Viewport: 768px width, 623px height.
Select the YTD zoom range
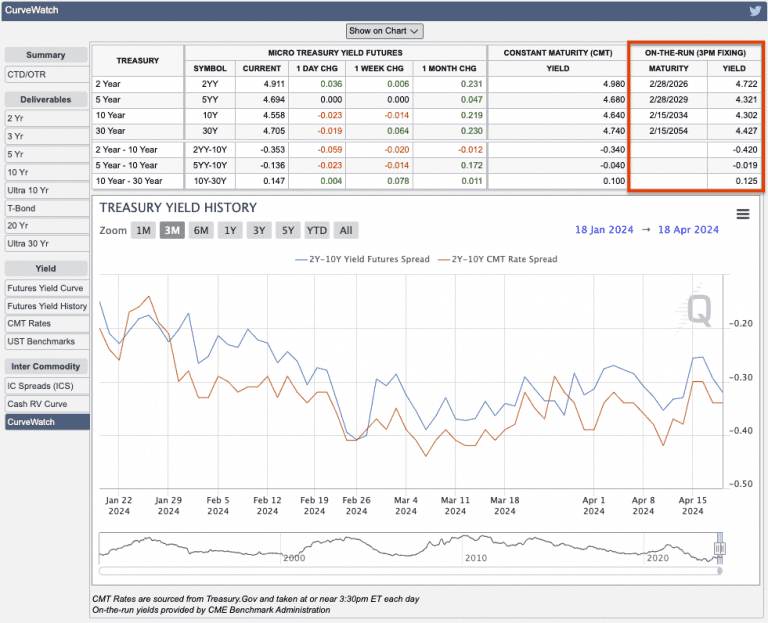tap(317, 230)
